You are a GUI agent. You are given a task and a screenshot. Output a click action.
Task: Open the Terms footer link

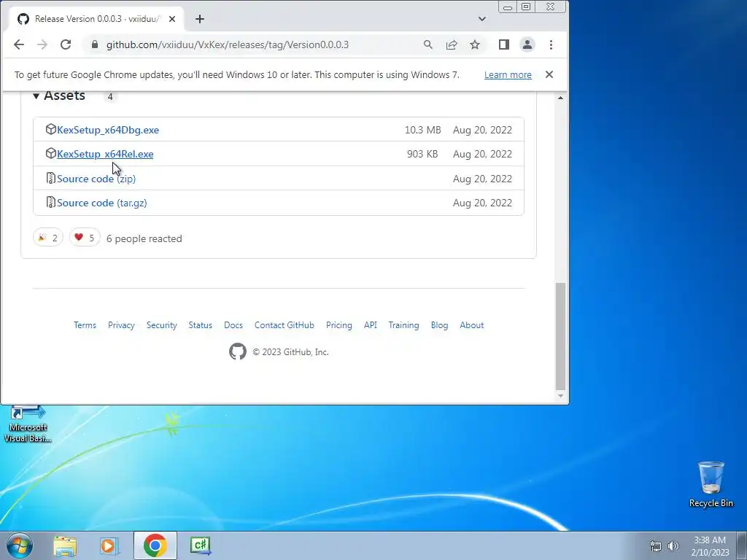85,325
